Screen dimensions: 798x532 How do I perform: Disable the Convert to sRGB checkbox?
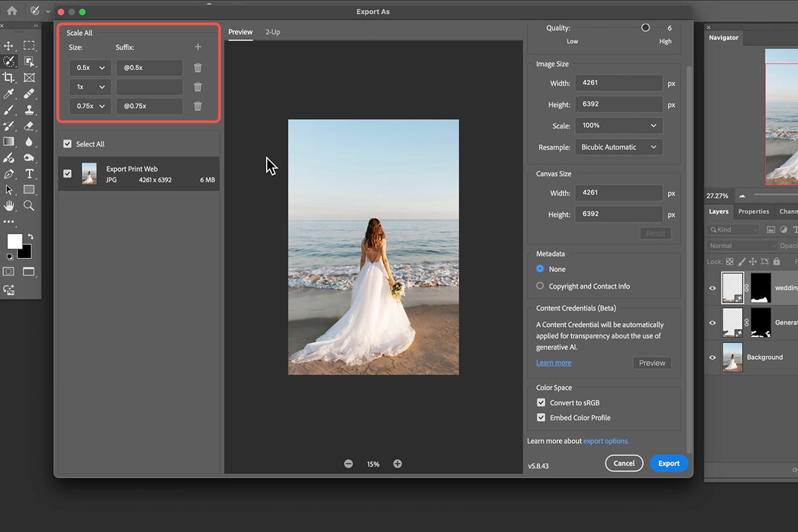click(541, 402)
